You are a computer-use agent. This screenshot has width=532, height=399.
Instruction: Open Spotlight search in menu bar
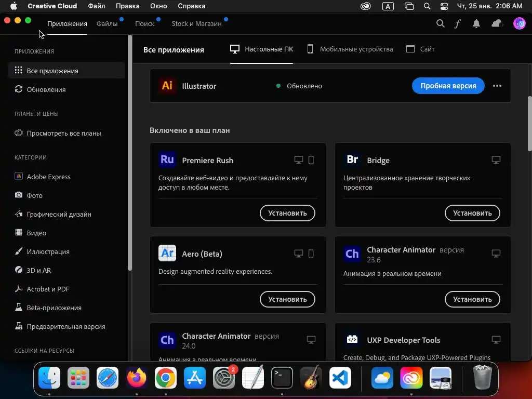(427, 6)
